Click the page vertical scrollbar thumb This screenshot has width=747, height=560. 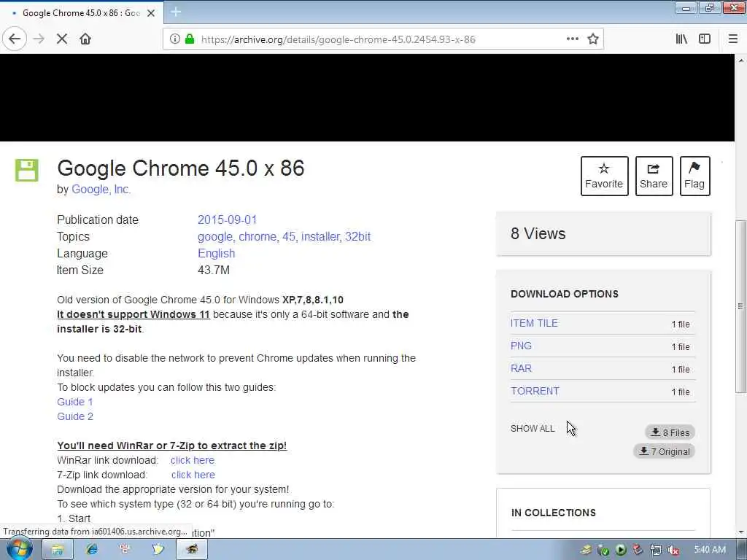pos(740,306)
